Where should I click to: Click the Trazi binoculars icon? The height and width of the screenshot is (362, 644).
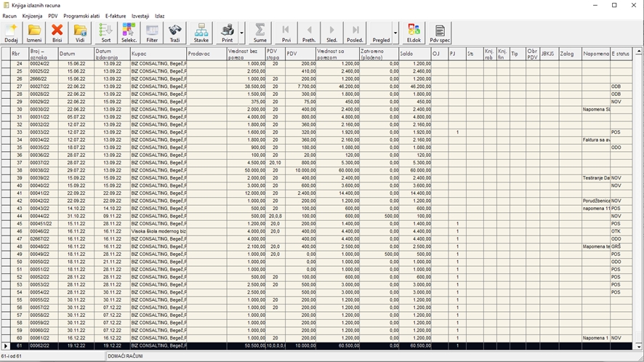point(174,33)
